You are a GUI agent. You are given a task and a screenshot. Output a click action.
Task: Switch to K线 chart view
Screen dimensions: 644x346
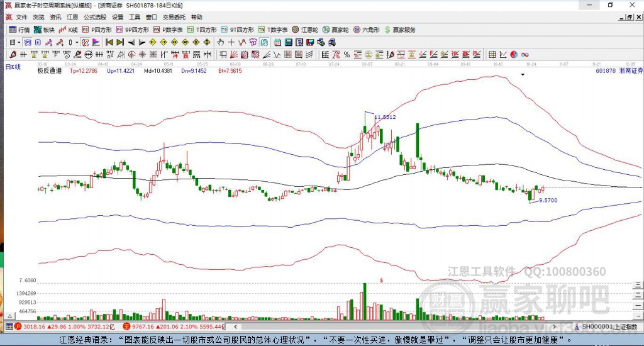point(68,30)
